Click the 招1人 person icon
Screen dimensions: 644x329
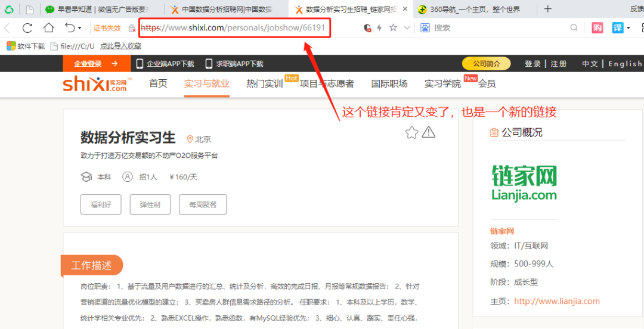click(x=128, y=177)
